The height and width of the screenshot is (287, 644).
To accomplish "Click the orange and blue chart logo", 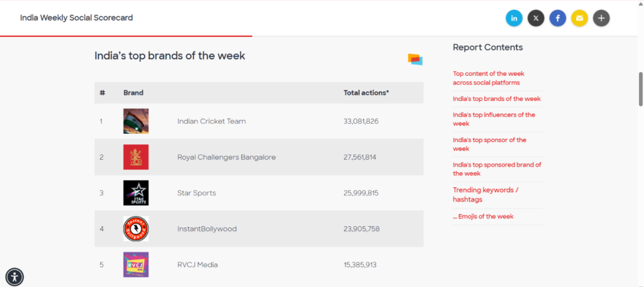I will (415, 60).
